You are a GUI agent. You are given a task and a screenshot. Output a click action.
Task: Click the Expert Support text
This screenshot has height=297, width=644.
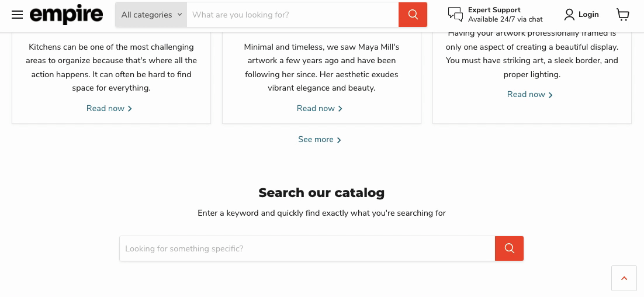(x=494, y=10)
